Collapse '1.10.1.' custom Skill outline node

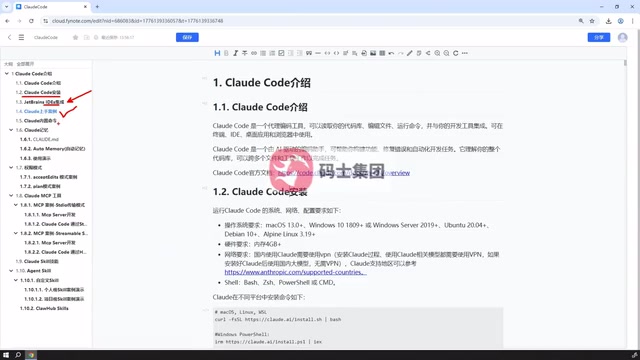pyautogui.click(x=16, y=280)
